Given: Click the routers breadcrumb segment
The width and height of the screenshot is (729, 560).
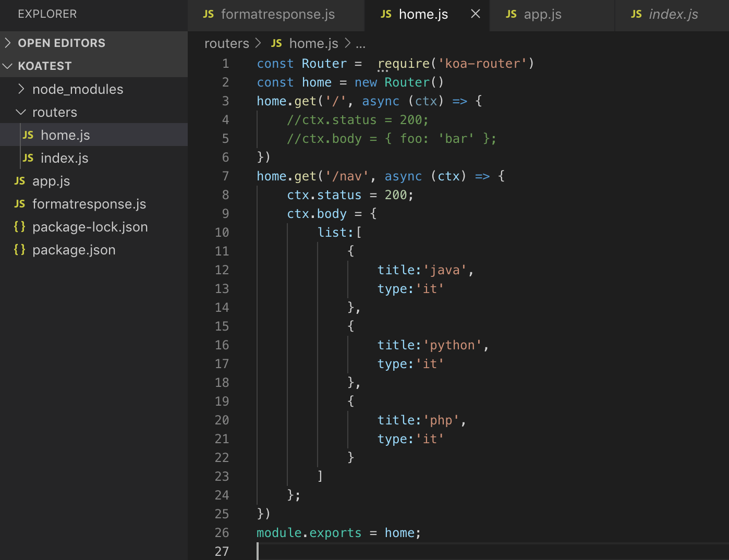Looking at the screenshot, I should coord(226,44).
